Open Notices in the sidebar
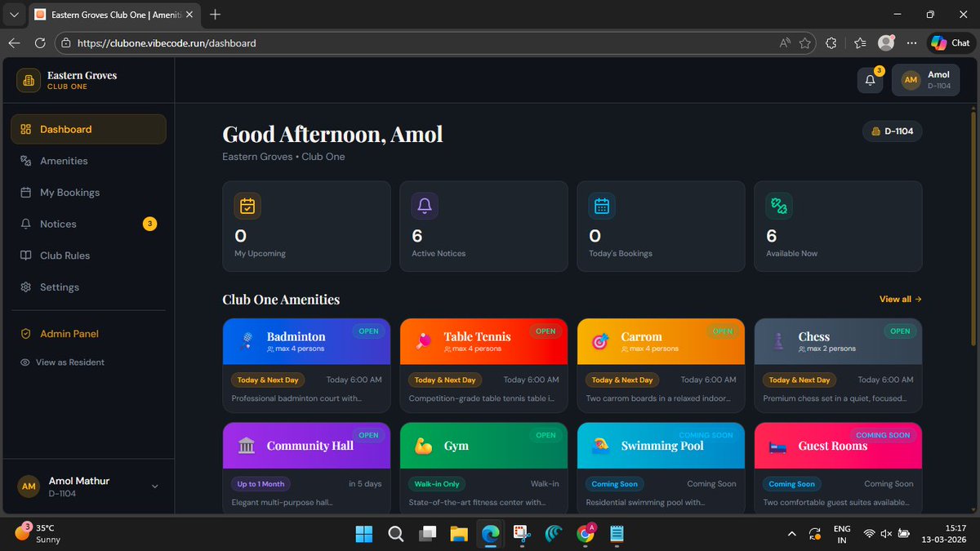The width and height of the screenshot is (980, 551). [x=88, y=224]
